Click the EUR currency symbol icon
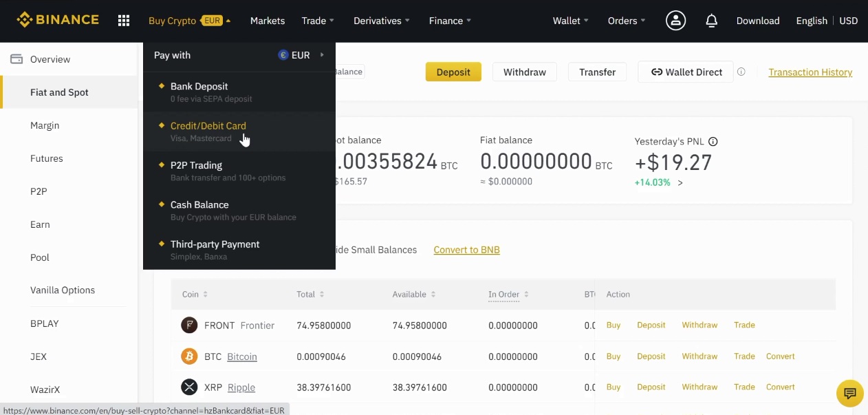Viewport: 868px width, 415px height. click(x=283, y=55)
